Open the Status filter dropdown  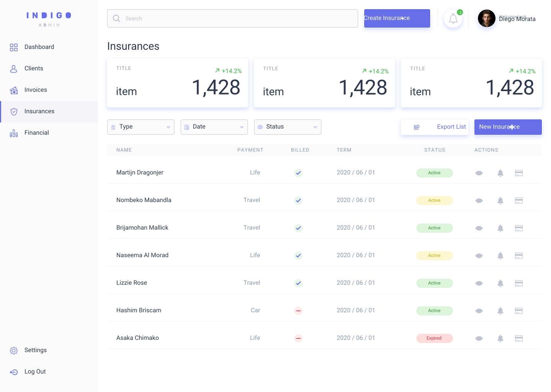[288, 127]
